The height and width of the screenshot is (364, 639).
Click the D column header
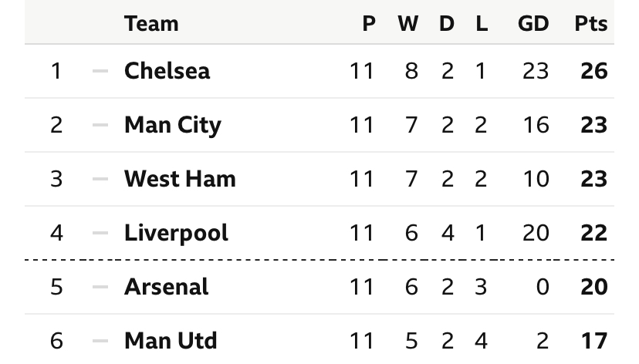447,23
